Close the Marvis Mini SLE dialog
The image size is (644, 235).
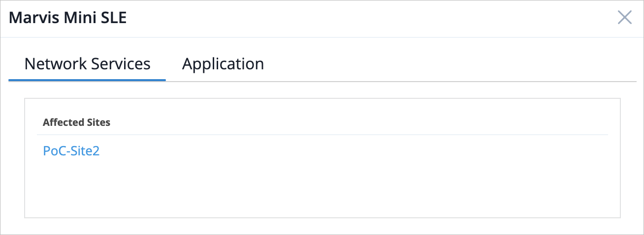tap(624, 18)
